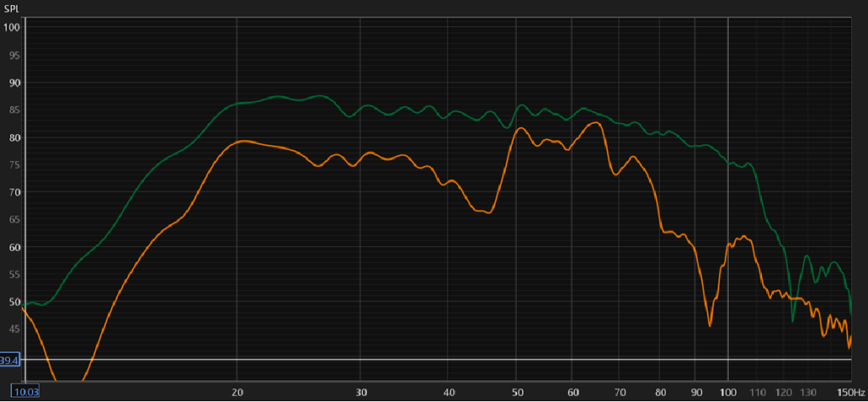Select the orange trace's peak near 65 Hz
The height and width of the screenshot is (402, 868).
597,123
